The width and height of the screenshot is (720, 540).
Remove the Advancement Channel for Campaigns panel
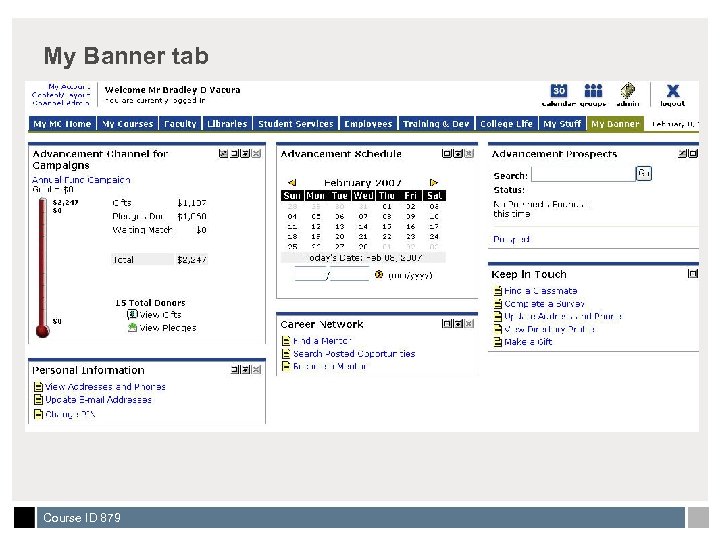(x=256, y=153)
